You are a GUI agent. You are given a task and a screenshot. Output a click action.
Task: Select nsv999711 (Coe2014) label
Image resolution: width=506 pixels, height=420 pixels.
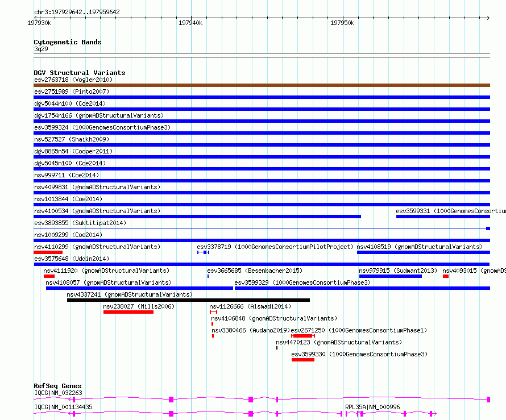[x=67, y=175]
